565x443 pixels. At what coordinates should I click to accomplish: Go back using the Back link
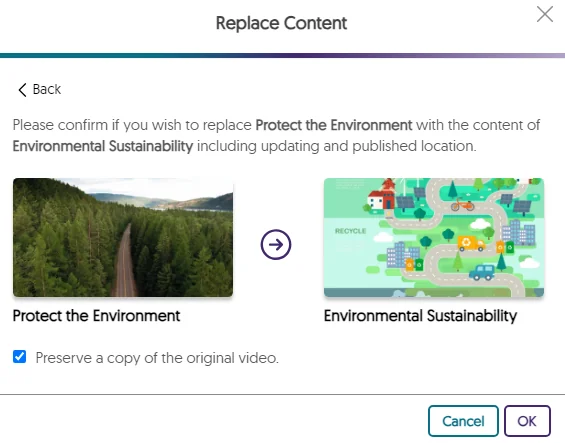pyautogui.click(x=40, y=89)
